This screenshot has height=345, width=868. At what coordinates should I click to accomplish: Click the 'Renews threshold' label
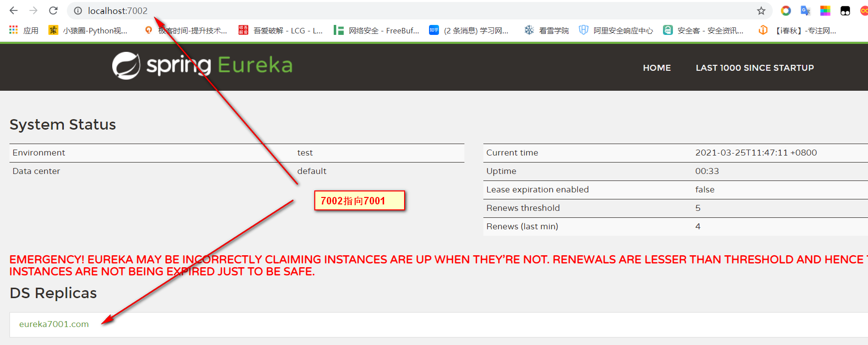(x=523, y=208)
